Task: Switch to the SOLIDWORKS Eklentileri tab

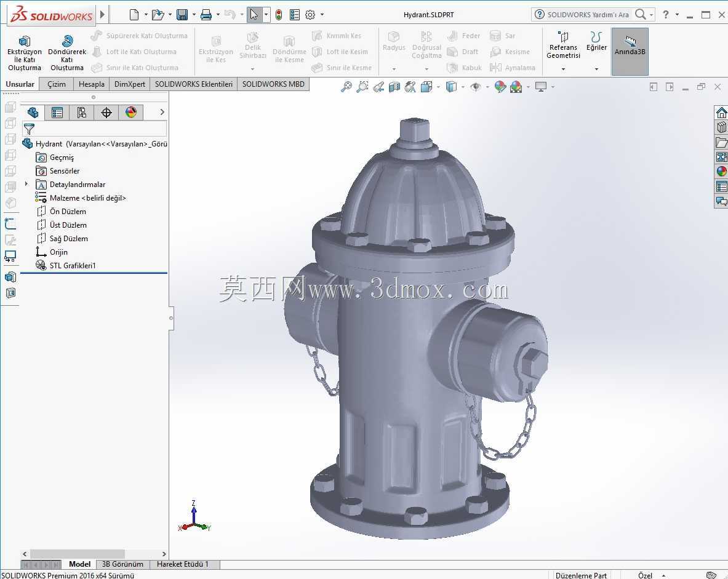Action: (x=194, y=84)
